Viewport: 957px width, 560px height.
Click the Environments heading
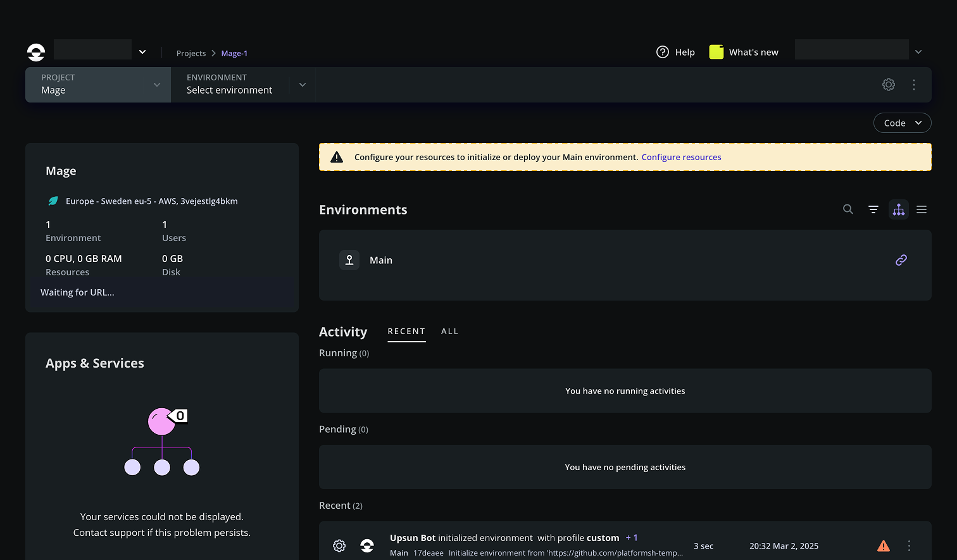click(x=363, y=209)
